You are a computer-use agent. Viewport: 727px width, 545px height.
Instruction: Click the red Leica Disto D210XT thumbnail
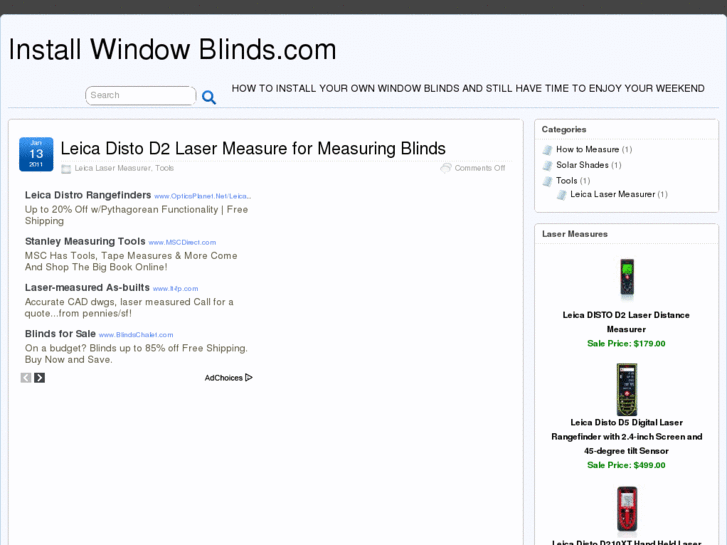(x=627, y=509)
